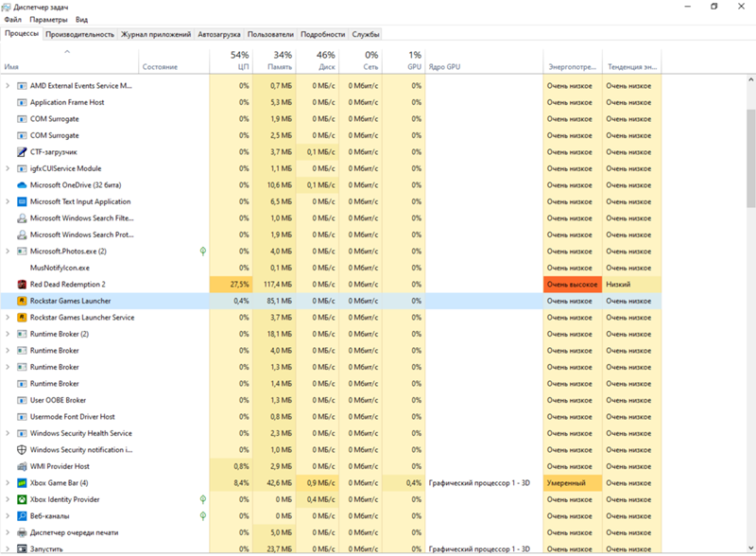
Task: Click the Task Manager title bar icon
Action: tap(7, 7)
